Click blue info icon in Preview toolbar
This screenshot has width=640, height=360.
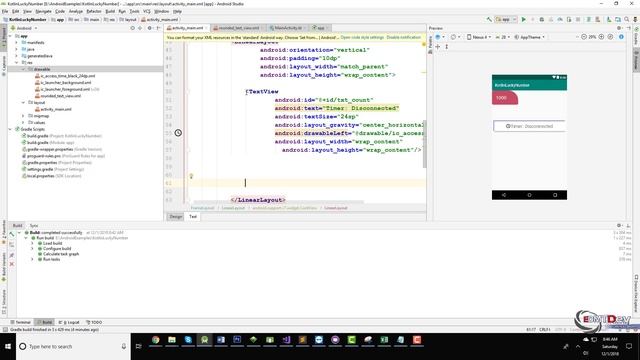[x=621, y=37]
